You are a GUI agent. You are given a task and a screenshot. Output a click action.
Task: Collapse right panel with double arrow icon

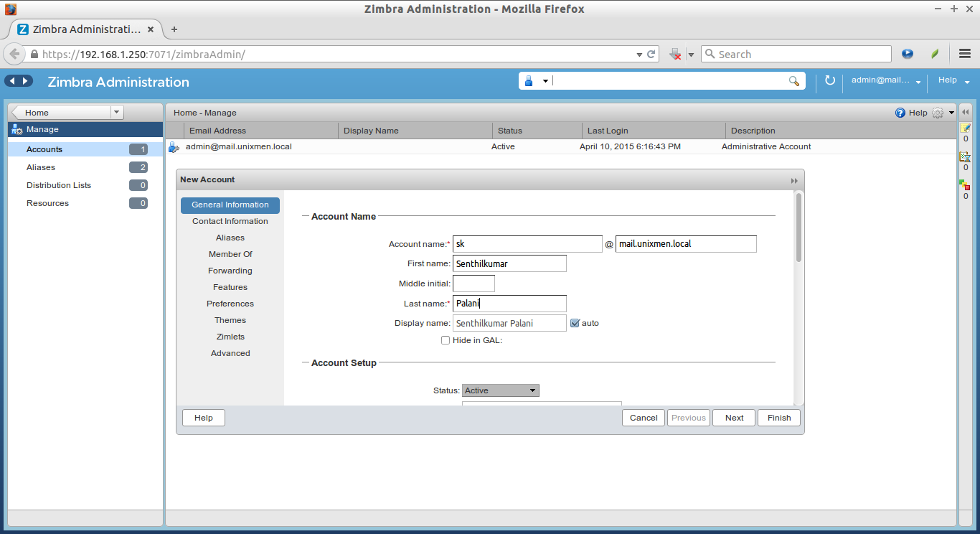[966, 113]
